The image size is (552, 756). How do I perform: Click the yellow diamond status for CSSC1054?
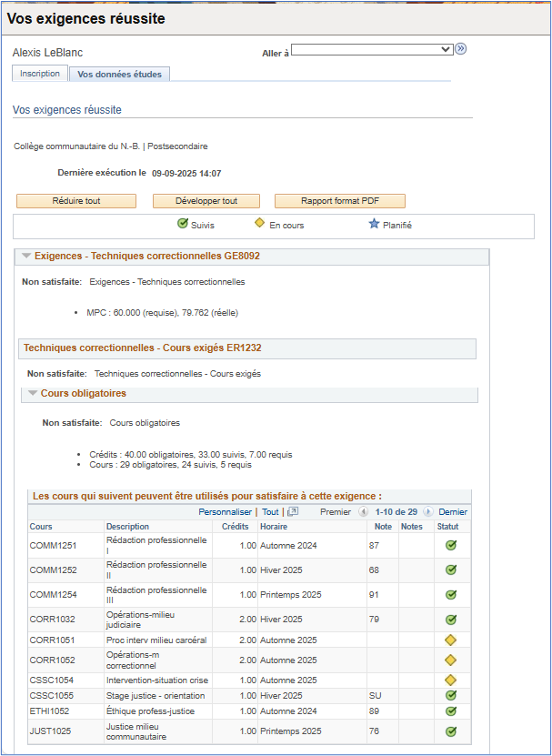(x=450, y=680)
